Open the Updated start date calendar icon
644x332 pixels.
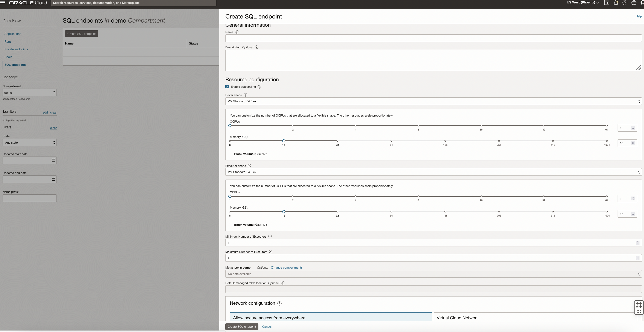point(53,160)
